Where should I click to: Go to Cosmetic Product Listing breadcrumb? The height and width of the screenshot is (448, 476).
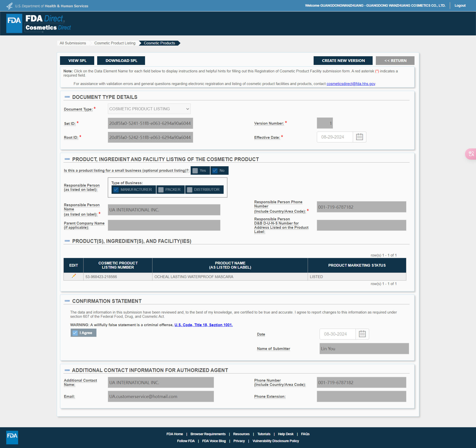(x=115, y=43)
